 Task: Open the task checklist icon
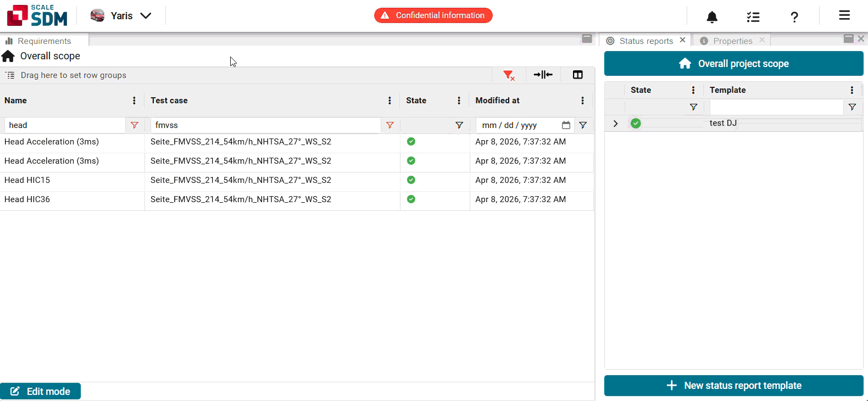pyautogui.click(x=753, y=17)
